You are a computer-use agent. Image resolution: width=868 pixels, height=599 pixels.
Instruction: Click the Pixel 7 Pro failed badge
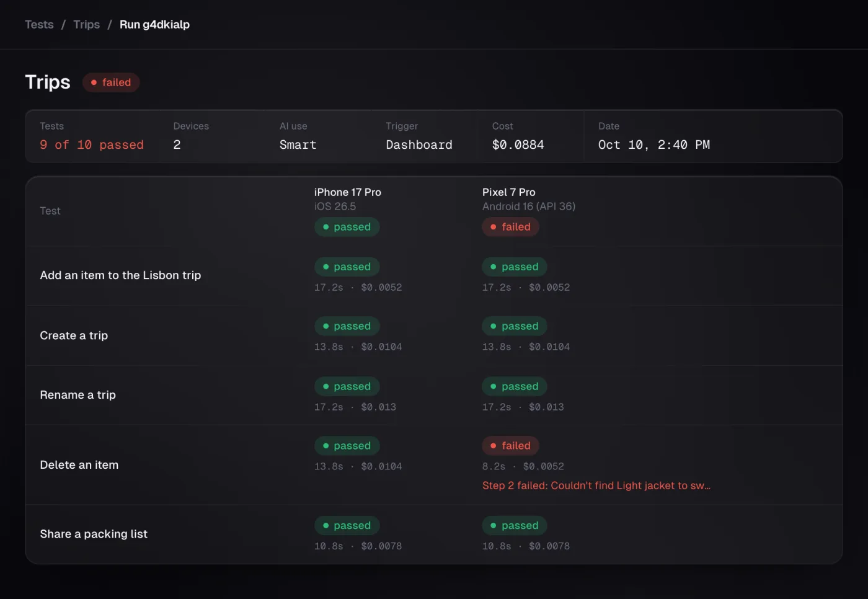point(510,227)
